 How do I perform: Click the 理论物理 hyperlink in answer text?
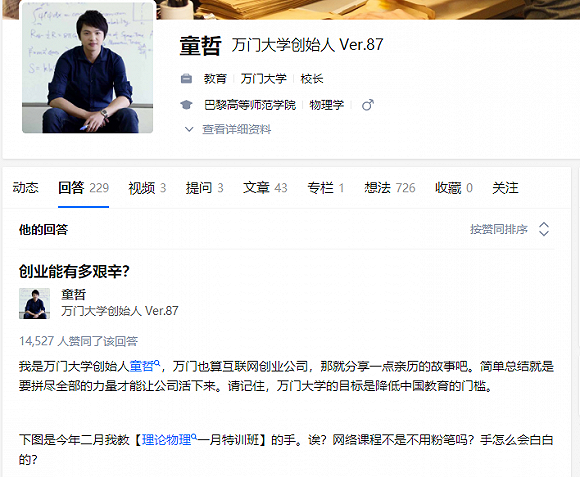166,440
